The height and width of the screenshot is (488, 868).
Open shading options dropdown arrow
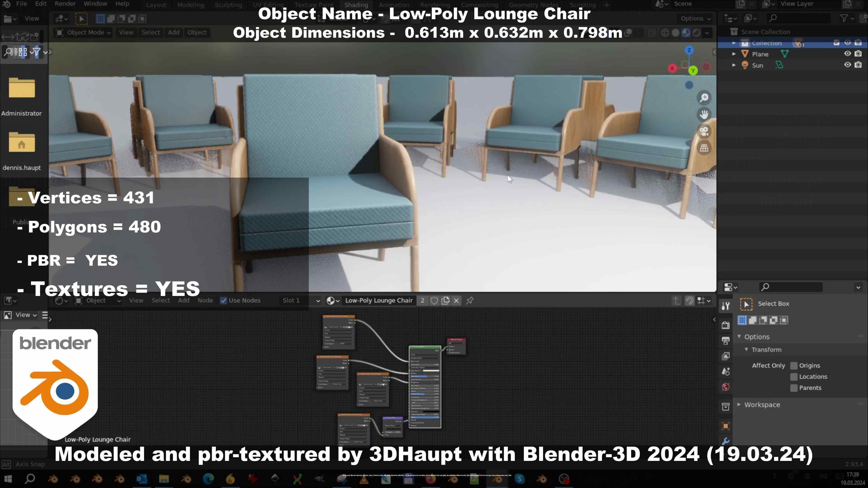click(x=707, y=33)
